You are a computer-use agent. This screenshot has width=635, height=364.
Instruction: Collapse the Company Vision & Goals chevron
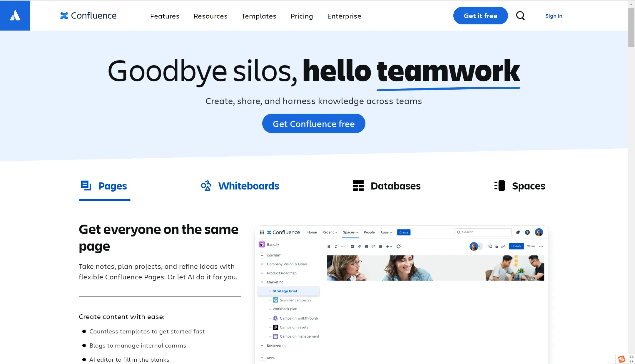tap(262, 264)
